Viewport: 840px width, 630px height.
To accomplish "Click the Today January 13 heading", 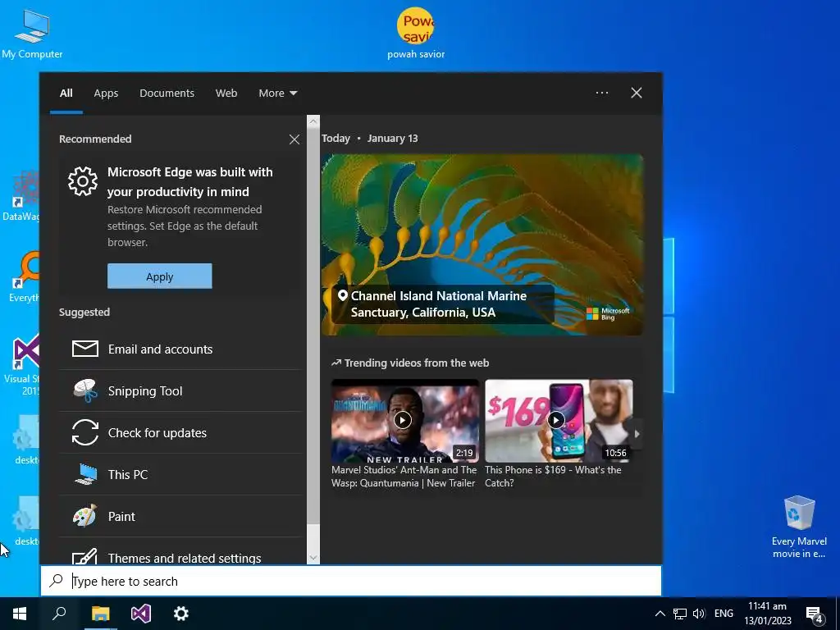I will click(x=370, y=138).
